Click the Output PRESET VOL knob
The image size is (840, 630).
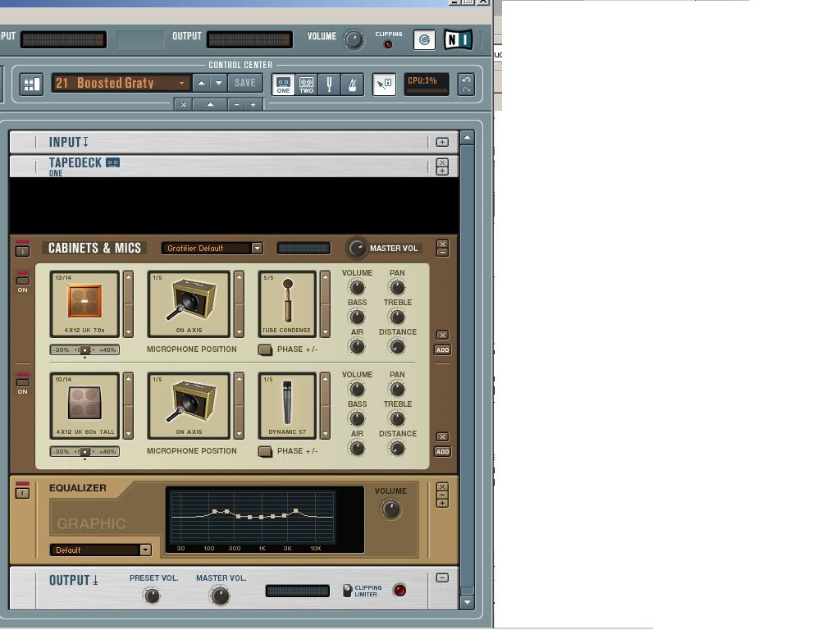click(x=152, y=596)
